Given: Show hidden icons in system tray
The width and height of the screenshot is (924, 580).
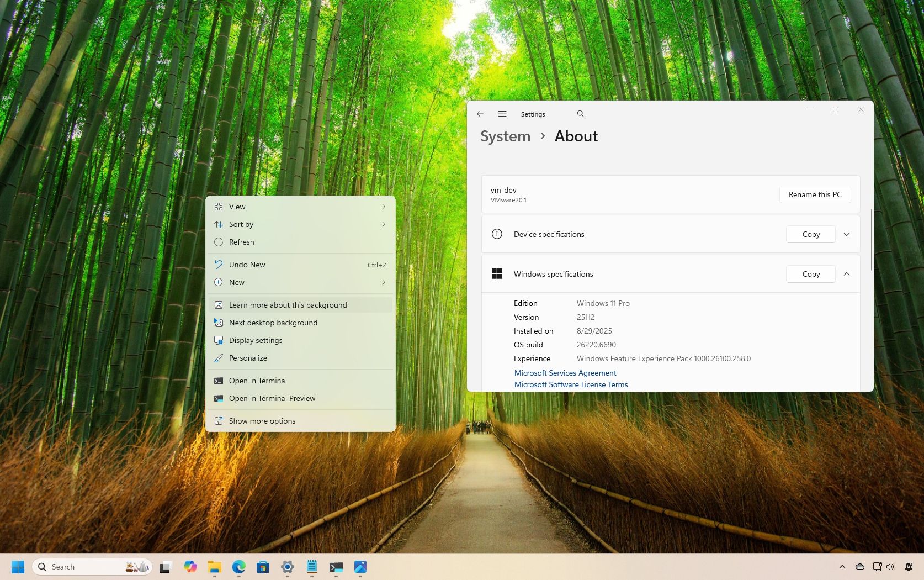Looking at the screenshot, I should pyautogui.click(x=842, y=567).
